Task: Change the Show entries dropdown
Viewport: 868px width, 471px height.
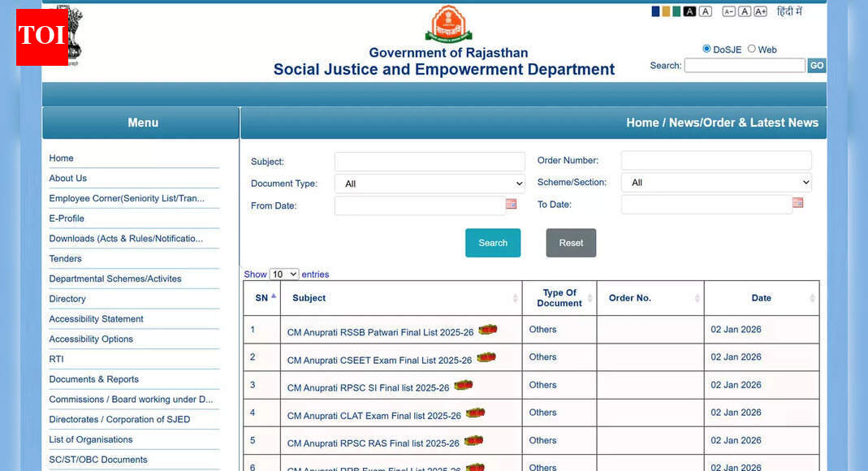Action: [x=286, y=274]
